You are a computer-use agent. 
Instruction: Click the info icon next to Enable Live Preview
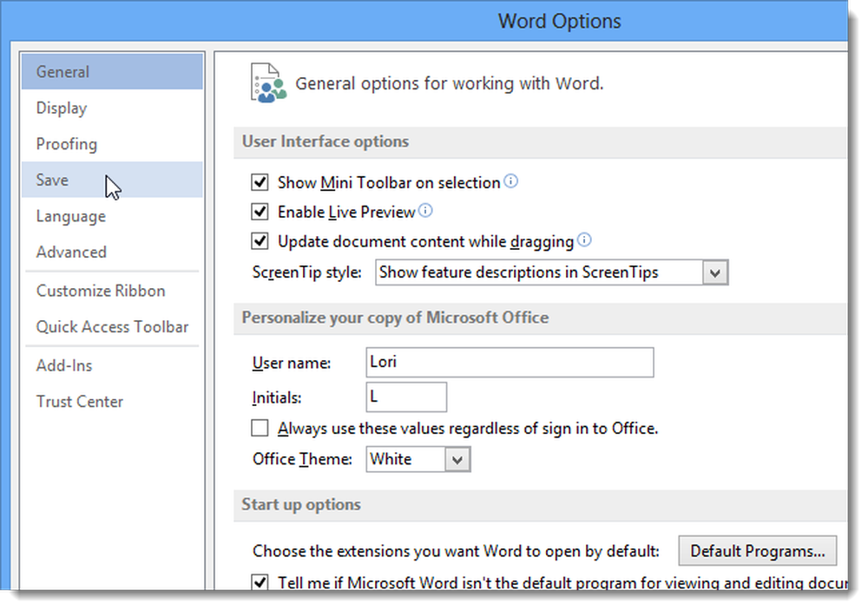click(x=425, y=210)
